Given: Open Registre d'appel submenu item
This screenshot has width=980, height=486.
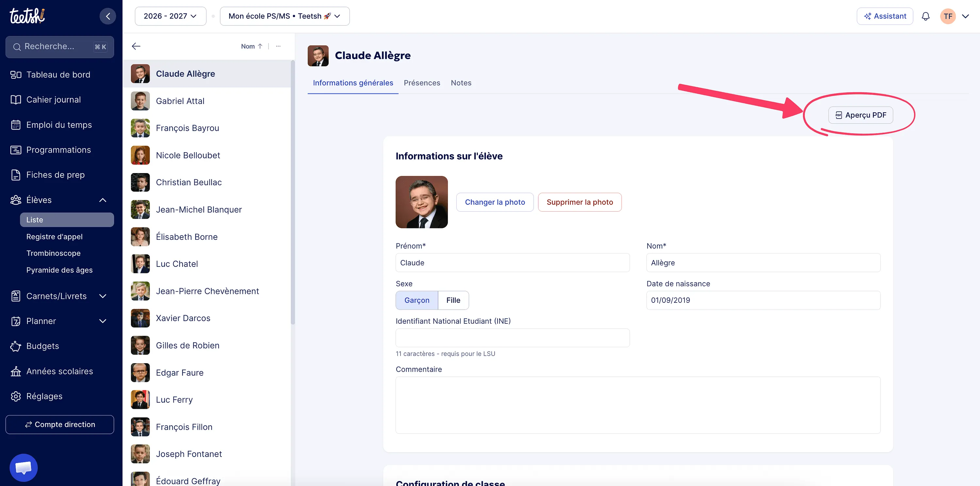Looking at the screenshot, I should 55,236.
